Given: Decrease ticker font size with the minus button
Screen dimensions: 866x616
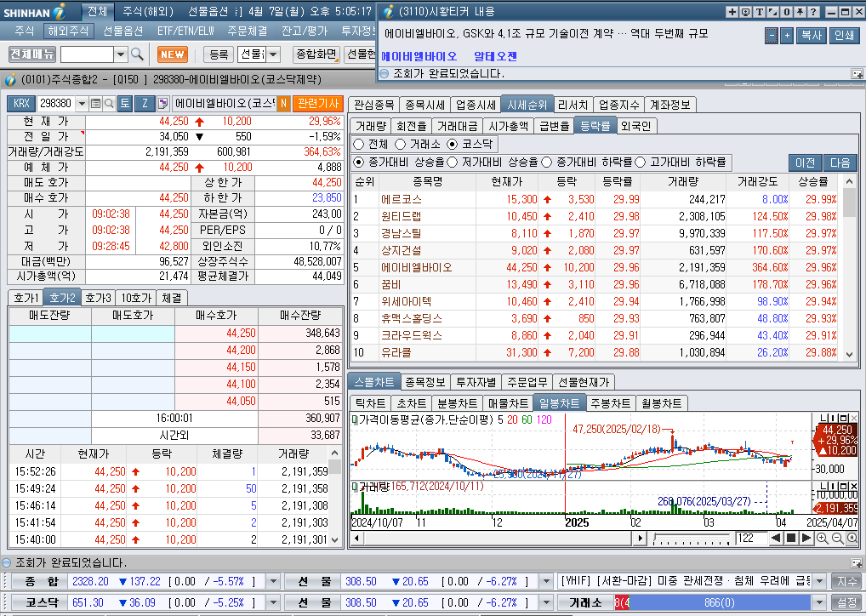Looking at the screenshot, I should tap(772, 36).
